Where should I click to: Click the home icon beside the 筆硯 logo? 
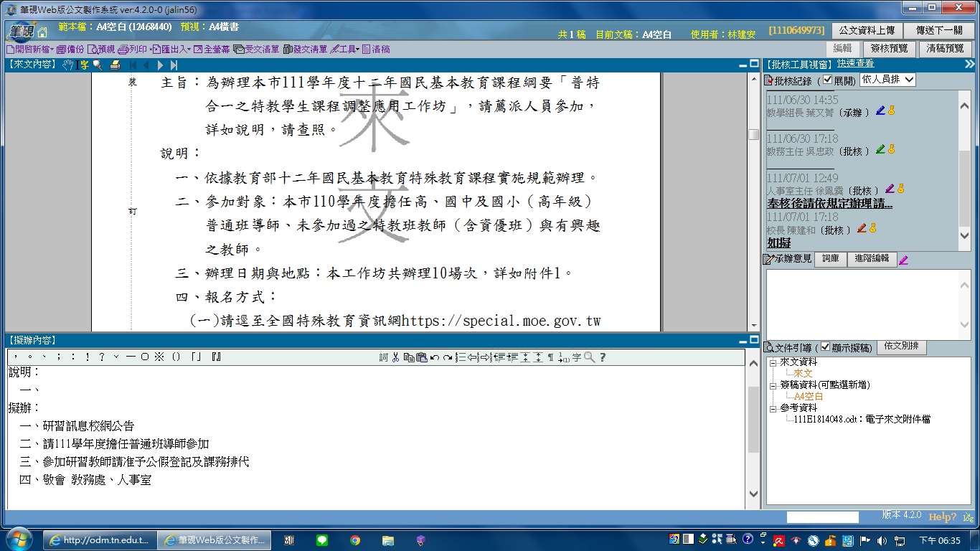pos(42,32)
